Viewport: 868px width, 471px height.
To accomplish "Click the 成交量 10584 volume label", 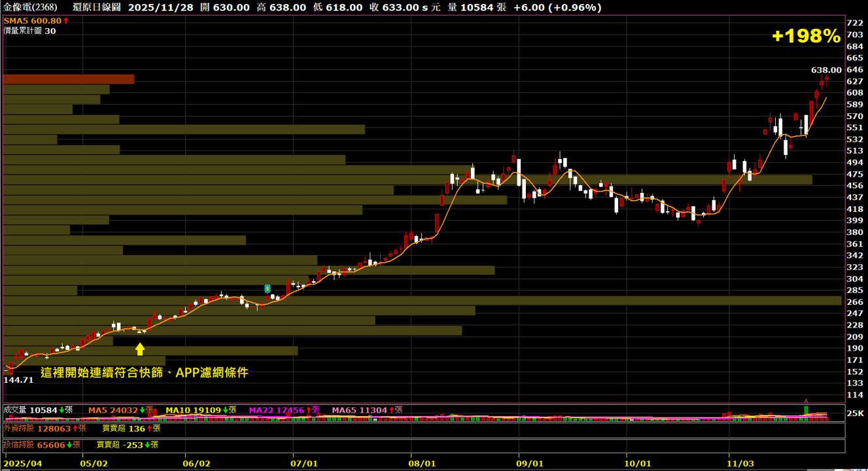I will pyautogui.click(x=38, y=410).
